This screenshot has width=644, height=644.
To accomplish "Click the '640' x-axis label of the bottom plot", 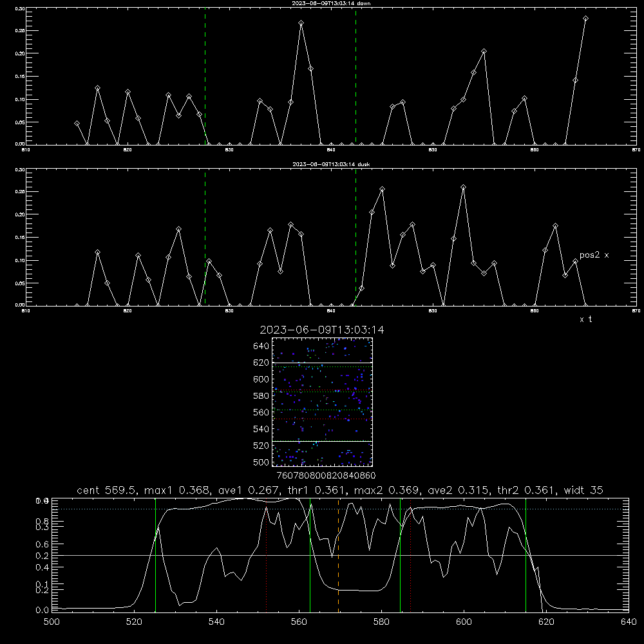I will [x=629, y=622].
